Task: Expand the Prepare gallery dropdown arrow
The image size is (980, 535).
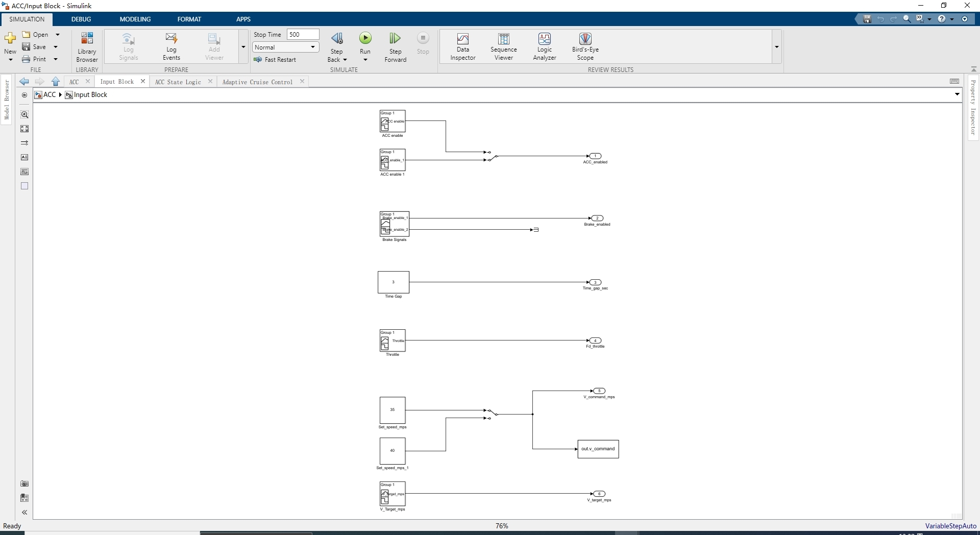Action: tap(243, 47)
